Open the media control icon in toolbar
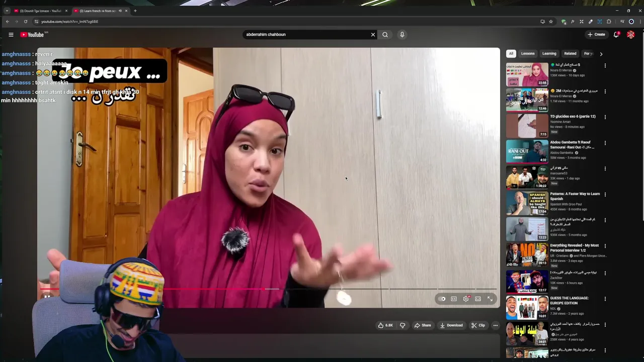This screenshot has height=362, width=644. [x=622, y=22]
